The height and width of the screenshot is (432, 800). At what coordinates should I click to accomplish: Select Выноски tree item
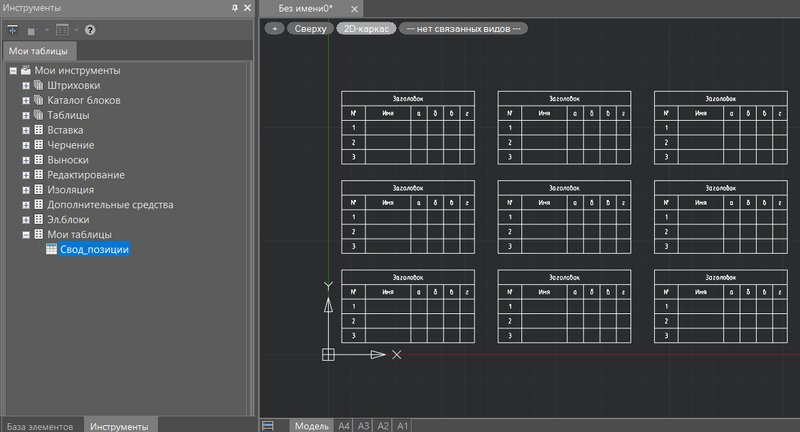coord(68,160)
